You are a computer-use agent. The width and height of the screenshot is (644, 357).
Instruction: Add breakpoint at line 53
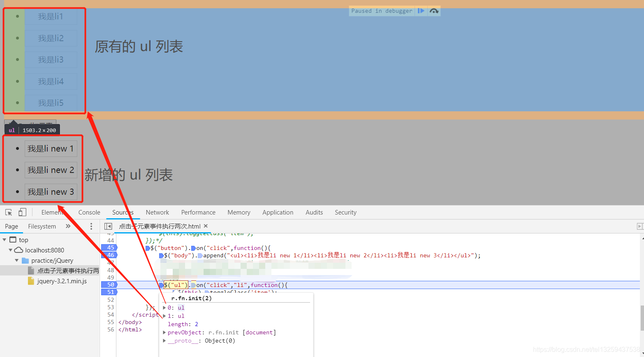(x=110, y=307)
